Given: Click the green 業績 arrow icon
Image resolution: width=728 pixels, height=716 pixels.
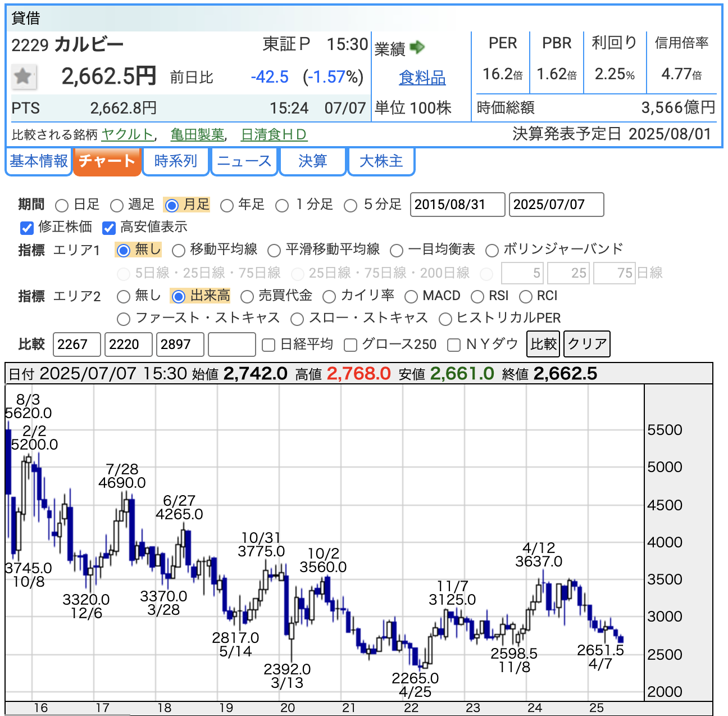Looking at the screenshot, I should point(417,47).
